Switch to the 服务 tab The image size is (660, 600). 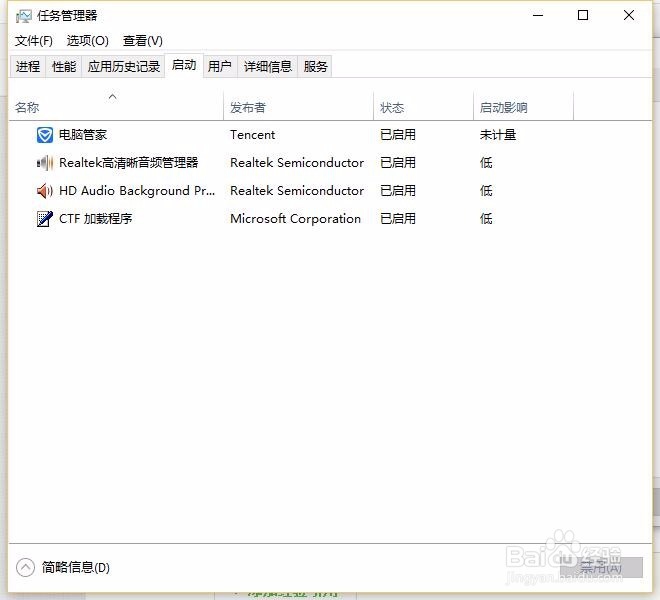point(315,67)
